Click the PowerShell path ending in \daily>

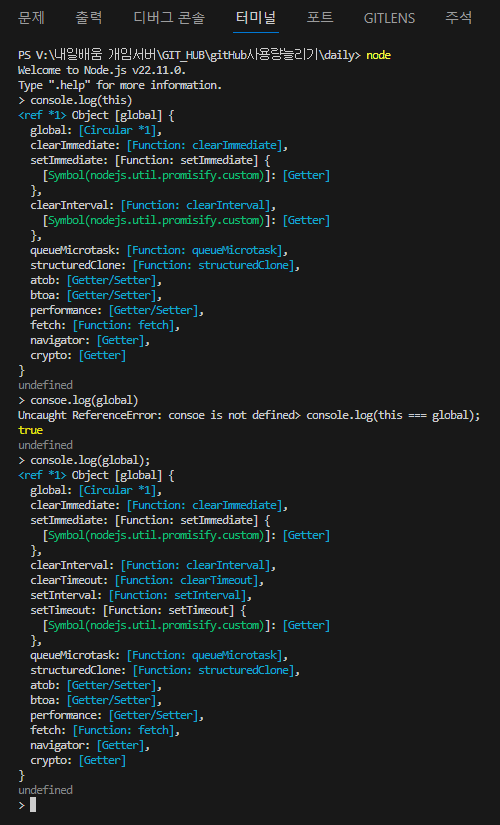pos(189,55)
